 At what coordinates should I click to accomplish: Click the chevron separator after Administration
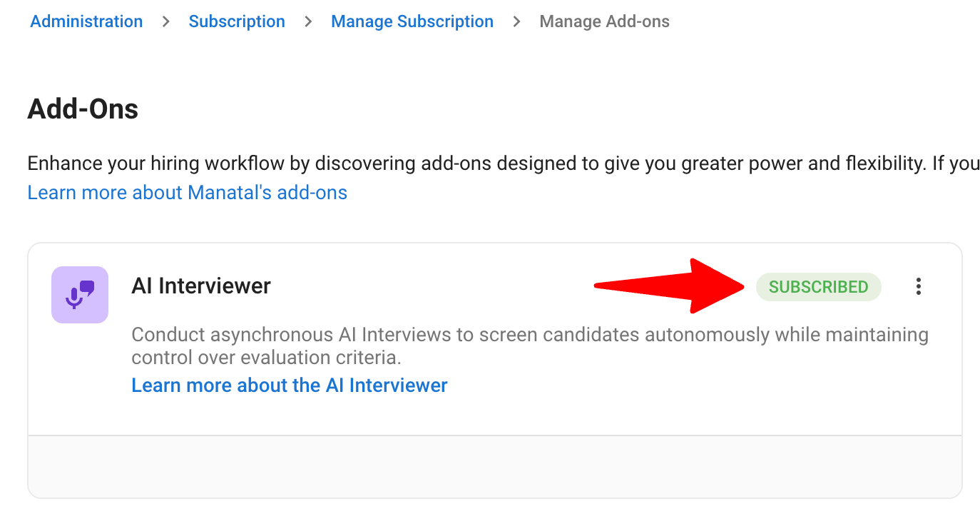[165, 22]
